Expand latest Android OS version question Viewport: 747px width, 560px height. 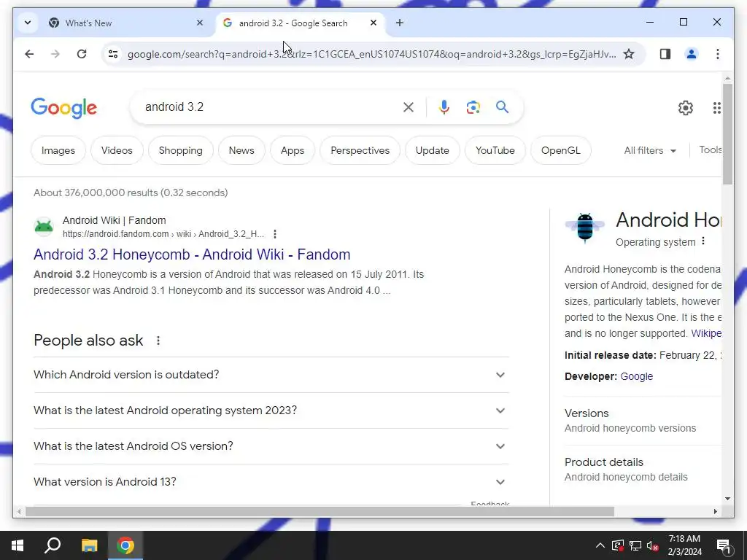[271, 446]
